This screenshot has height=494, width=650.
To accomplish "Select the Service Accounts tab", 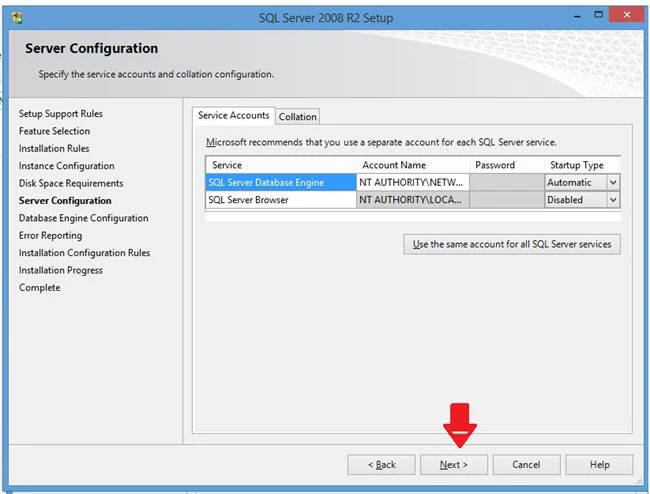I will (x=233, y=115).
